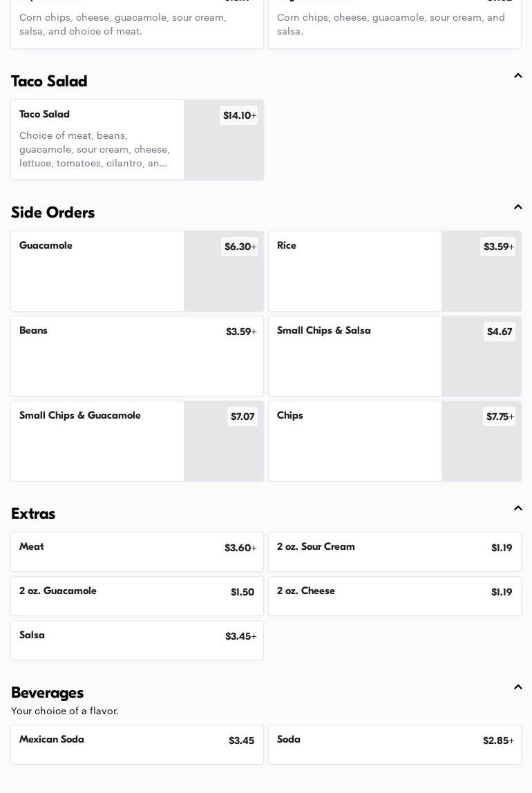Collapse the Extras section

coord(517,508)
